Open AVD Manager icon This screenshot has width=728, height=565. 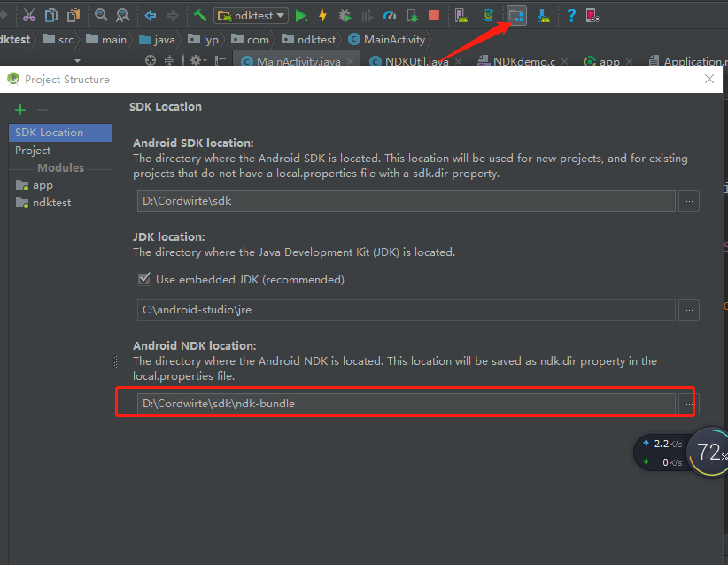tap(461, 16)
